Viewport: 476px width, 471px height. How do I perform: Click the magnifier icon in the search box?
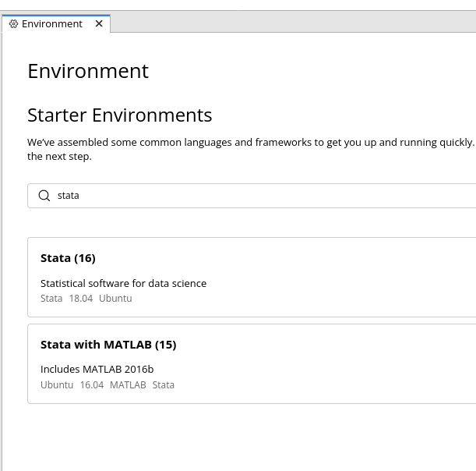coord(44,196)
